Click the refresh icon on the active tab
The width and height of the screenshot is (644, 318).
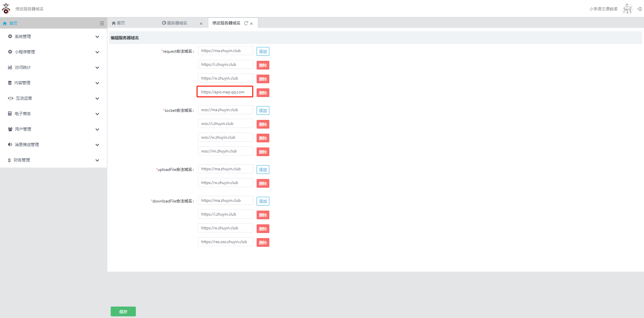(x=246, y=23)
